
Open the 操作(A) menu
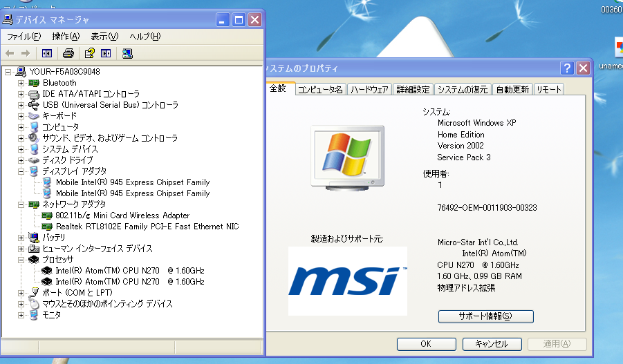click(x=66, y=37)
